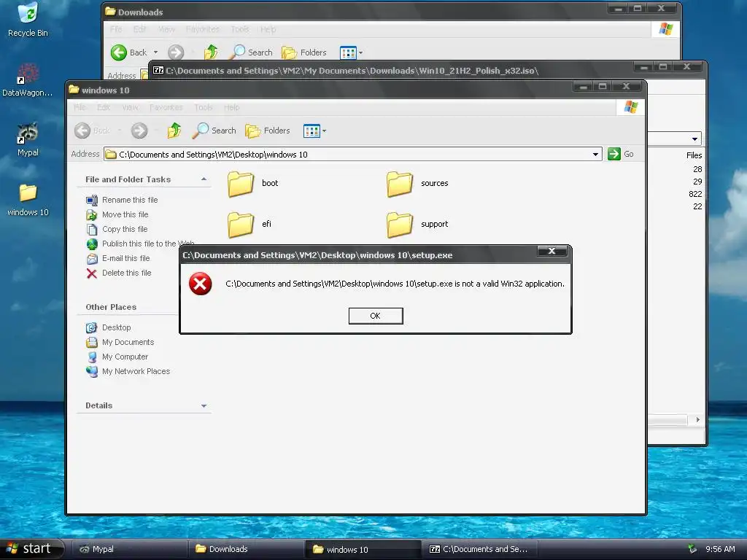This screenshot has width=747, height=560.
Task: Open Favorites menu in windows 10 window
Action: click(166, 108)
